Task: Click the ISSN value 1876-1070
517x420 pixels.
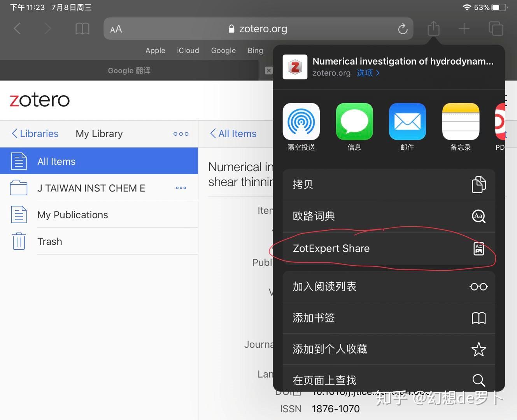Action: coord(336,409)
